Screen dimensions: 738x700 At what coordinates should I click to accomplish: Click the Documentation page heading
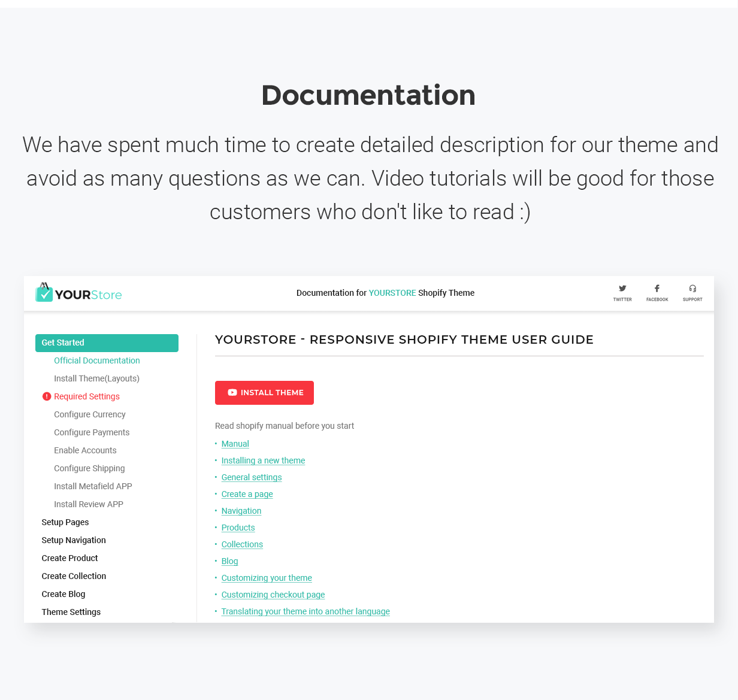pyautogui.click(x=368, y=95)
